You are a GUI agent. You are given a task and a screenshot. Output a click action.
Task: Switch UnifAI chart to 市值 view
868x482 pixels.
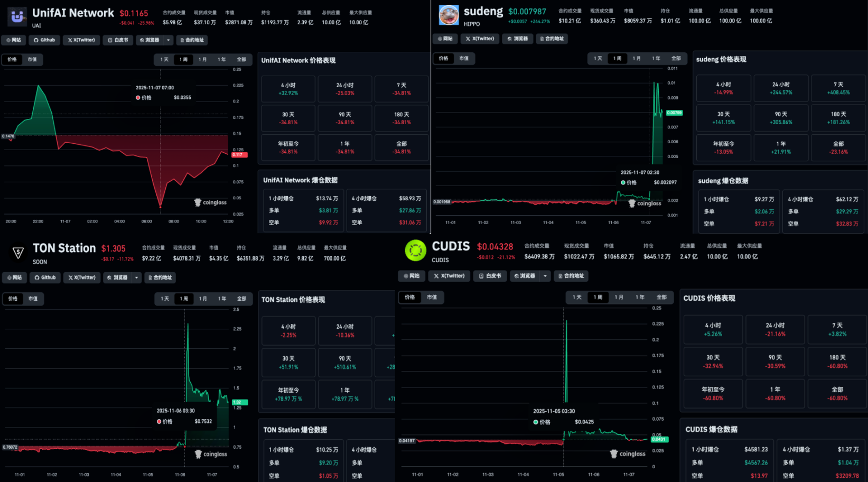(32, 60)
